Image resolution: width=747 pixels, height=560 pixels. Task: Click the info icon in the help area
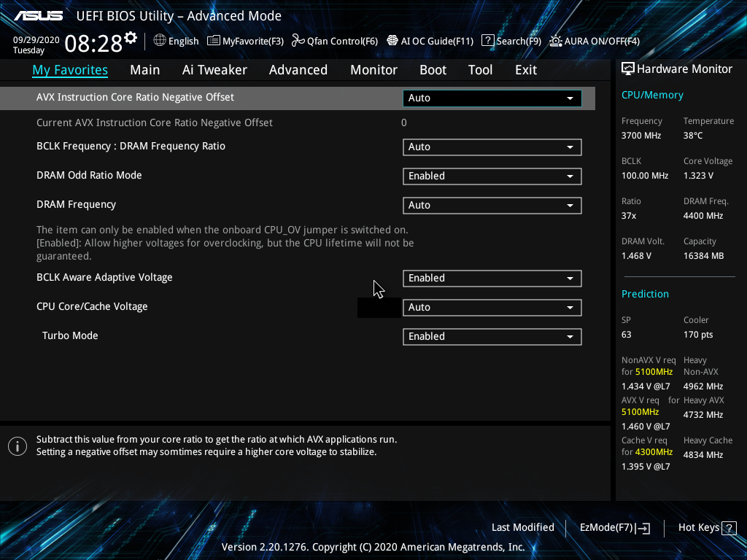tap(18, 446)
